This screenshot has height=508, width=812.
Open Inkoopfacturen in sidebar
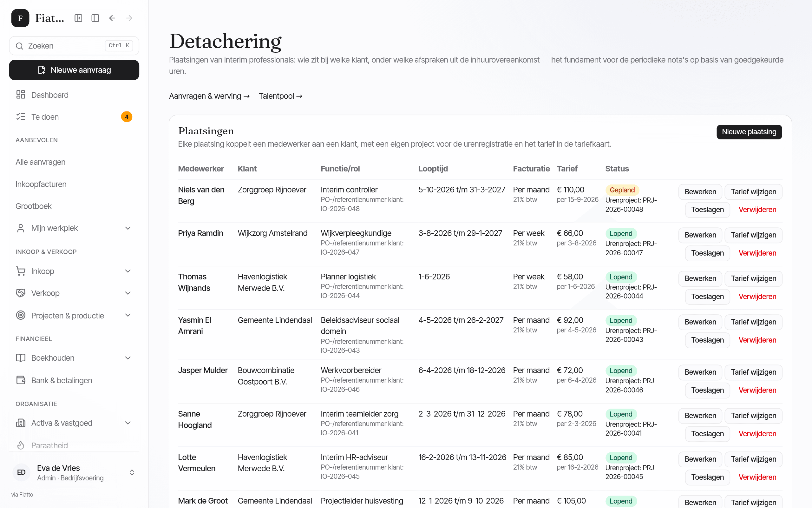(x=41, y=184)
